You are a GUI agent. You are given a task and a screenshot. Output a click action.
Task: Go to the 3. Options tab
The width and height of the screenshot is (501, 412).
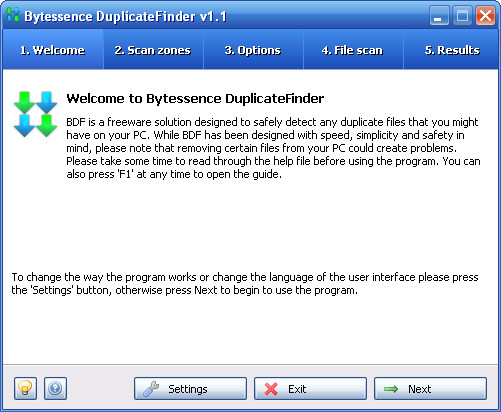click(x=253, y=50)
